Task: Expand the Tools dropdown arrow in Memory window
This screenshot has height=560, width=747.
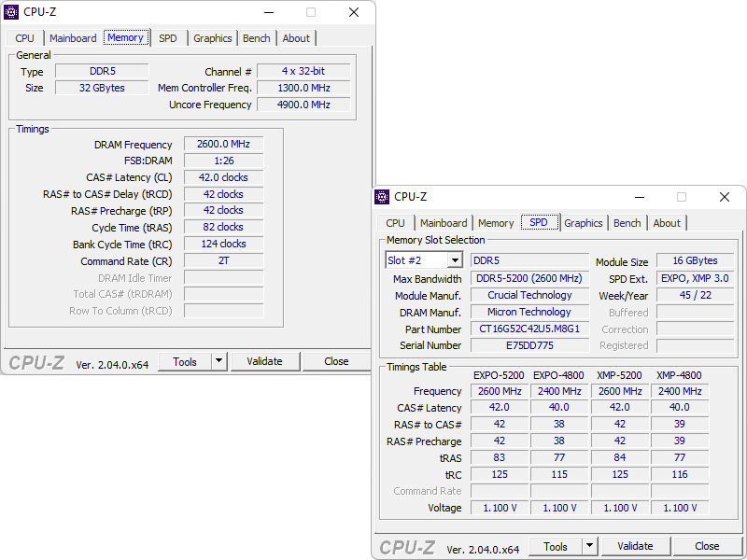Action: pos(218,361)
